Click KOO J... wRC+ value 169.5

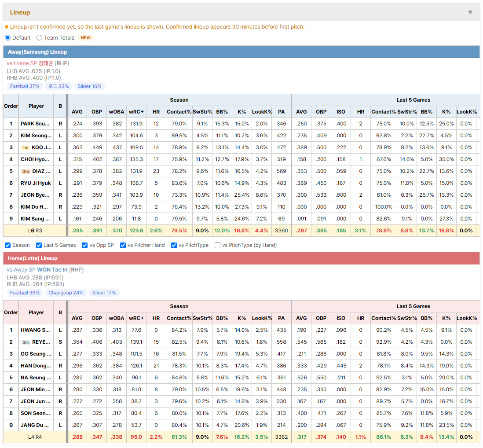[136, 147]
